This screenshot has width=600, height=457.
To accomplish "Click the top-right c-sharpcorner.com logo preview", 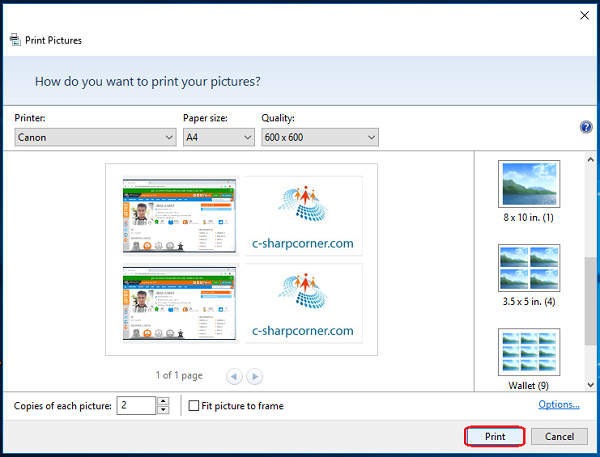I will [303, 216].
